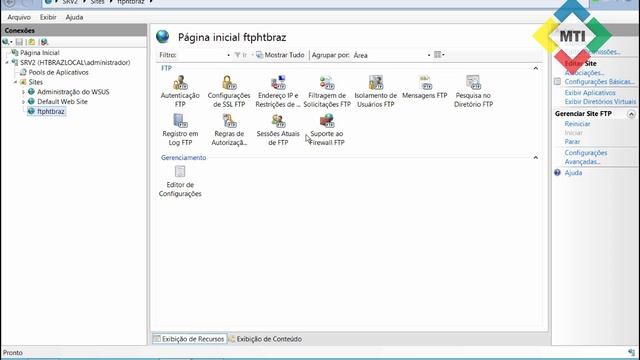
Task: Click Exibir Aplicativos link
Action: [x=590, y=93]
